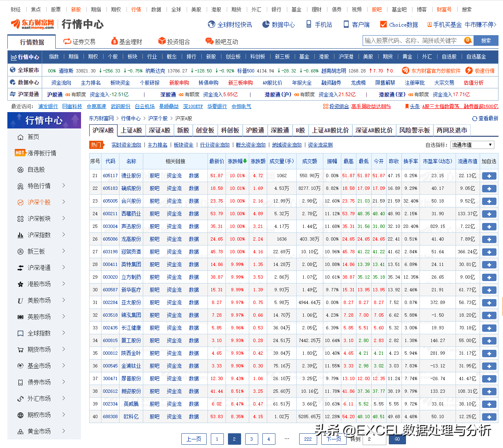This screenshot has width=503, height=448.
Task: Click the 港股市场 flower icon
Action: [x=20, y=284]
